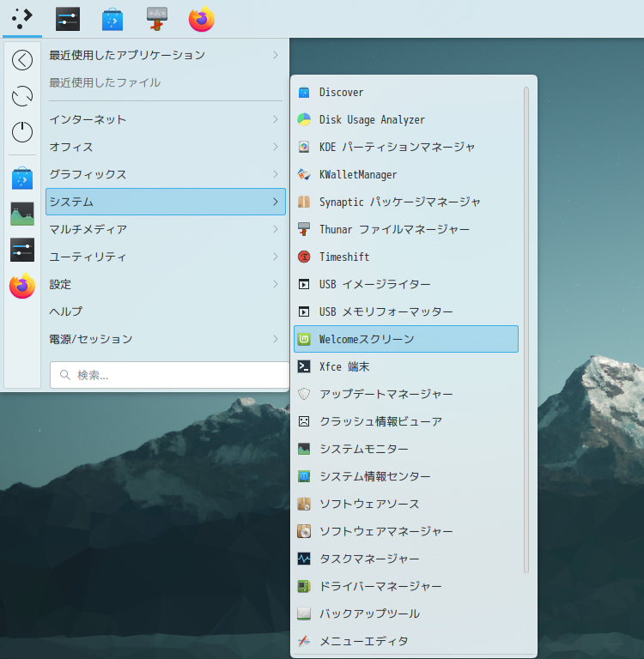Click the power button icon in menu sidebar

[22, 131]
